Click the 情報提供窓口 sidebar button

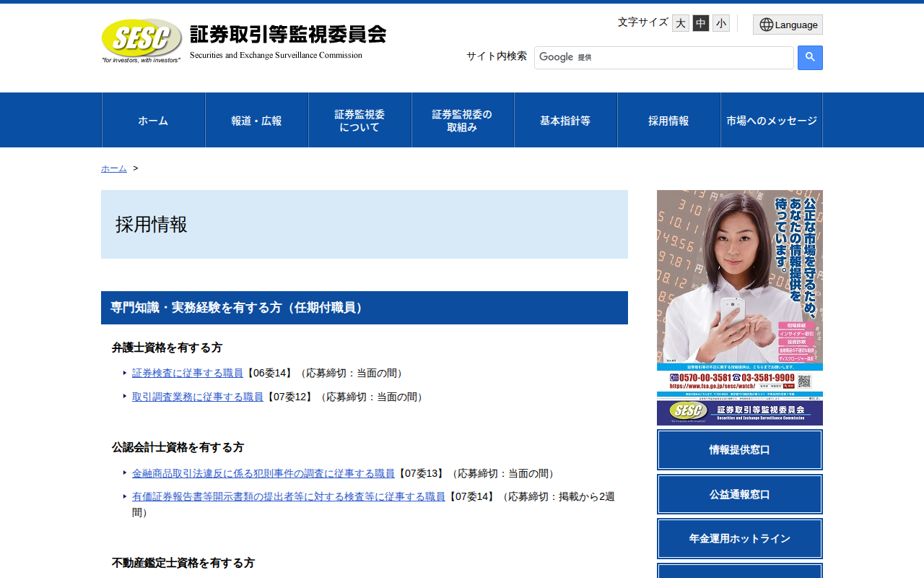(739, 449)
